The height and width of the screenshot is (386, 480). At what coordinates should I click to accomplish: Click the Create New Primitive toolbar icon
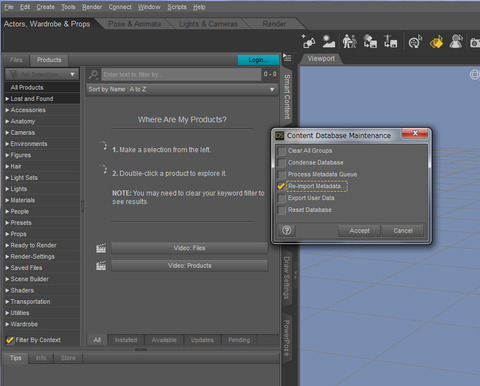pos(308,42)
